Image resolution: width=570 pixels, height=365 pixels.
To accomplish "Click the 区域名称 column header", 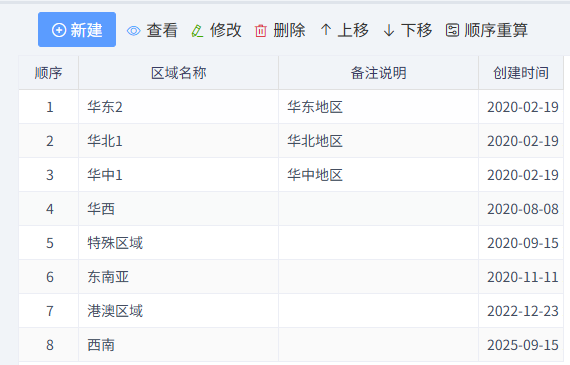I will [178, 73].
